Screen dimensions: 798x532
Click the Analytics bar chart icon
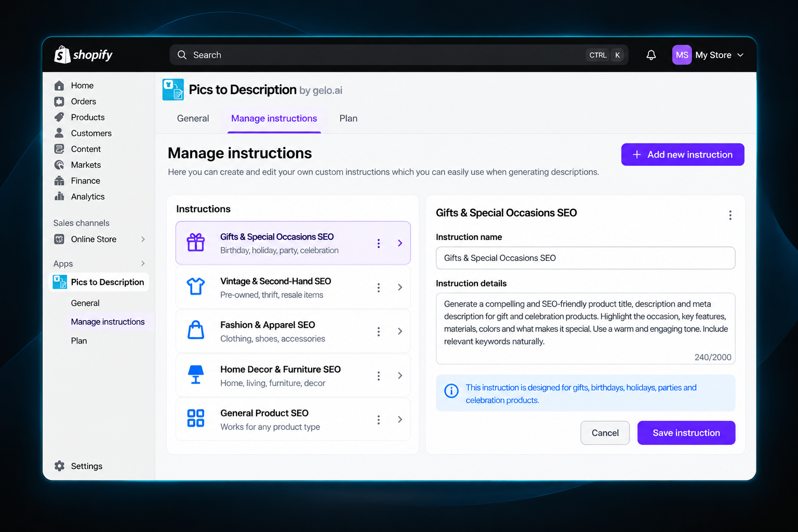click(59, 196)
